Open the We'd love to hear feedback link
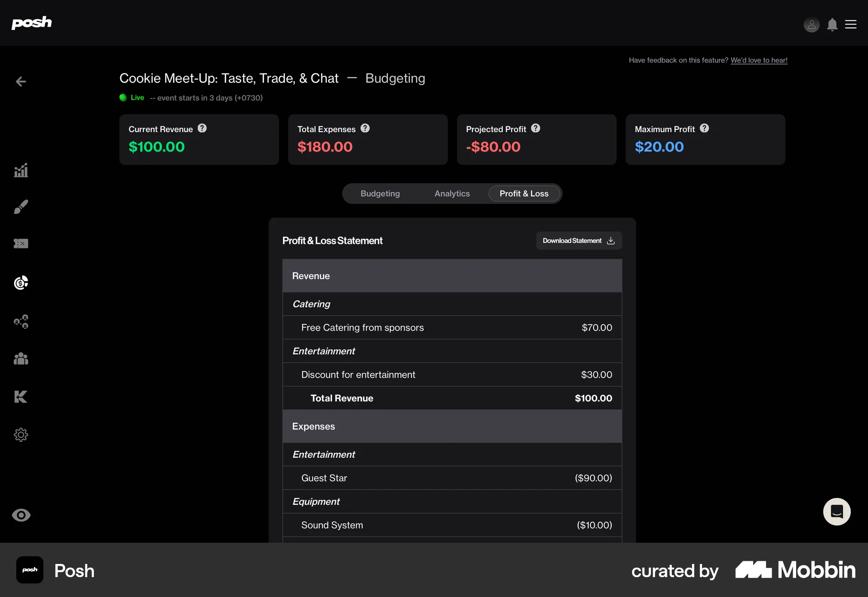This screenshot has height=597, width=868. pyautogui.click(x=759, y=60)
